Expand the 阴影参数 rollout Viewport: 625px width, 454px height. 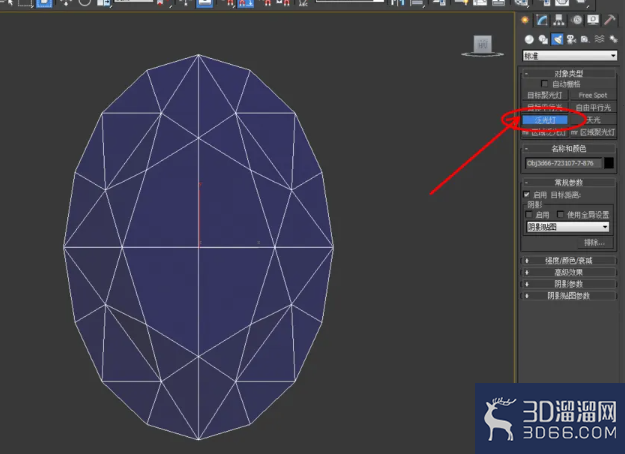pyautogui.click(x=569, y=284)
